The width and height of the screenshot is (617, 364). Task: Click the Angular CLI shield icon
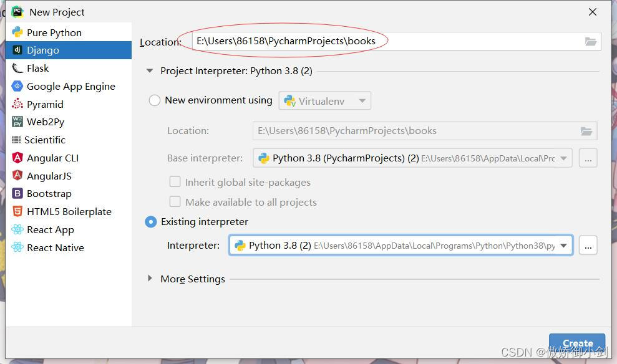tap(17, 158)
